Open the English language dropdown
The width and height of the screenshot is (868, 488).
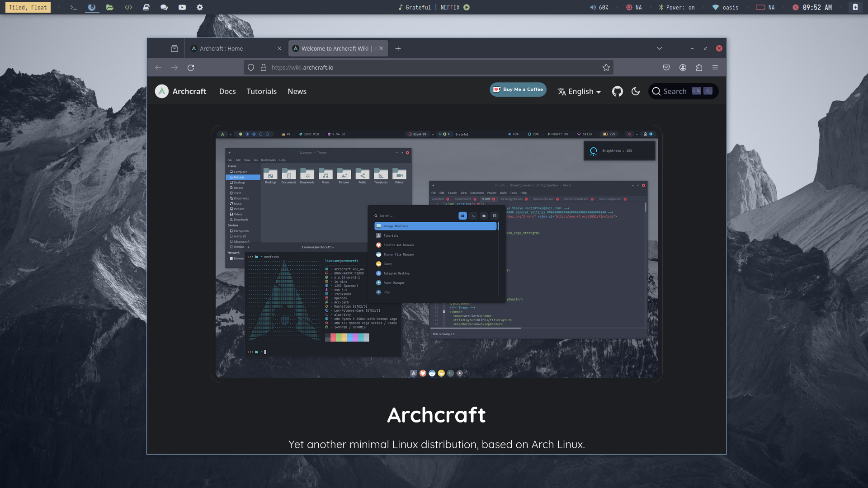[579, 91]
